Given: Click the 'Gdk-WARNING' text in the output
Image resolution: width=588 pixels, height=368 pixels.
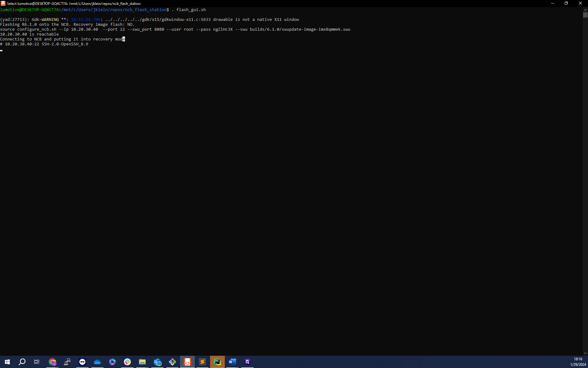Looking at the screenshot, I should pyautogui.click(x=45, y=20).
